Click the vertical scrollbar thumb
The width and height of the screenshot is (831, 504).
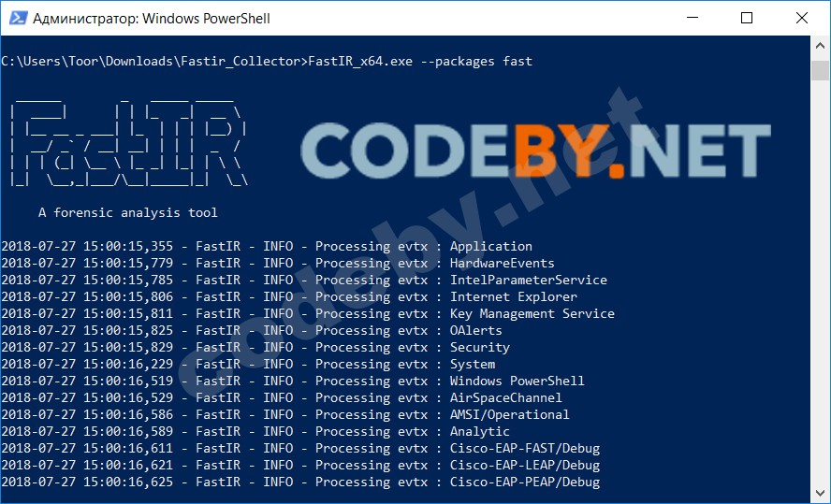point(821,71)
